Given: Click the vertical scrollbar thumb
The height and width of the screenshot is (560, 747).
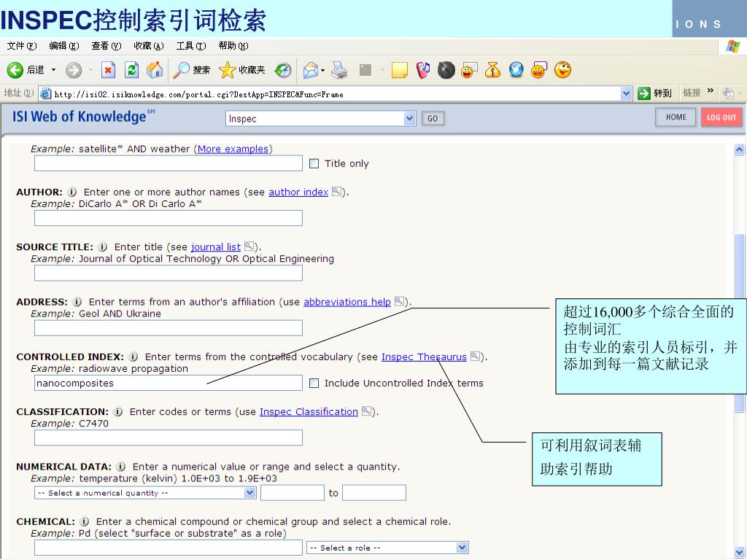Looking at the screenshot, I should (x=740, y=322).
